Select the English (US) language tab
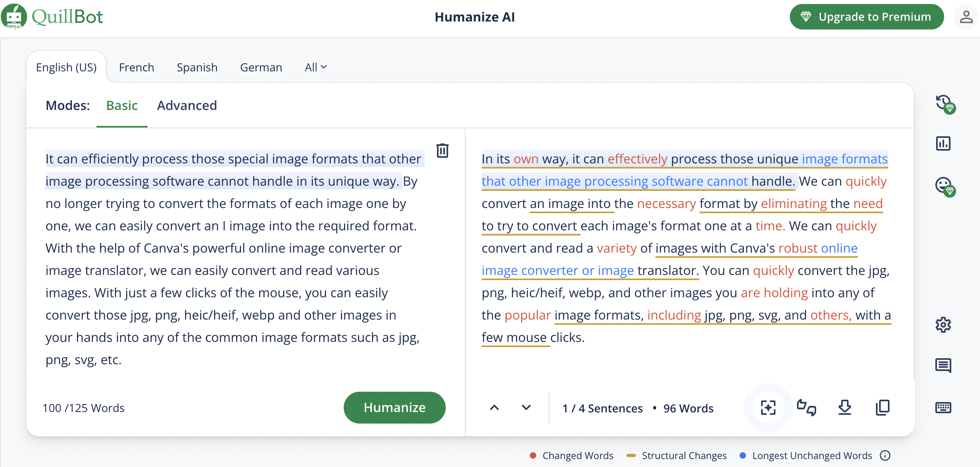This screenshot has width=980, height=467. click(66, 67)
